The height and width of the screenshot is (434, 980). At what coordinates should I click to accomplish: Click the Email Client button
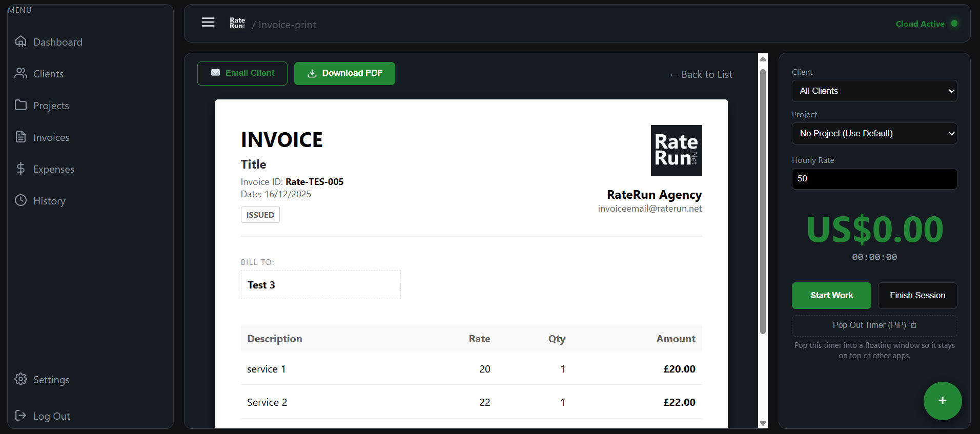pyautogui.click(x=242, y=73)
